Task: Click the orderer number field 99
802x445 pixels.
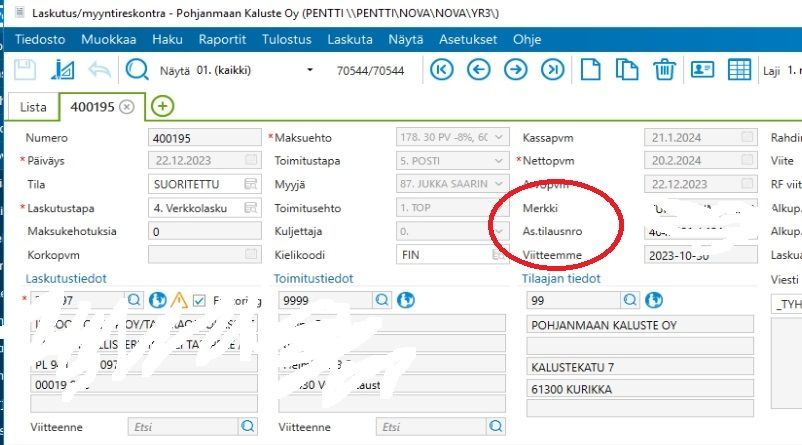Action: (573, 300)
